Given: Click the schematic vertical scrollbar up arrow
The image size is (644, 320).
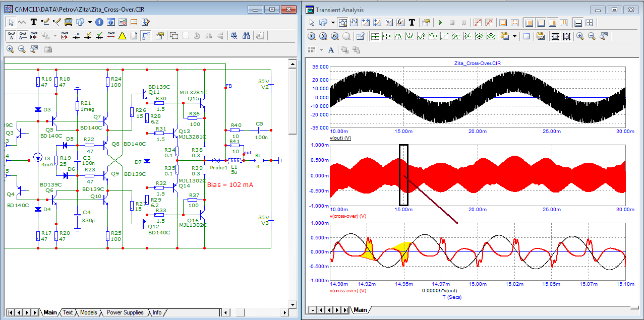Looking at the screenshot, I should point(292,63).
